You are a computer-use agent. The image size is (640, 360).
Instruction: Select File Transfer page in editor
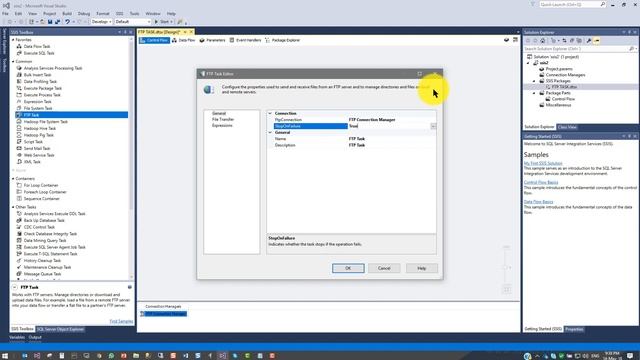[x=223, y=120]
